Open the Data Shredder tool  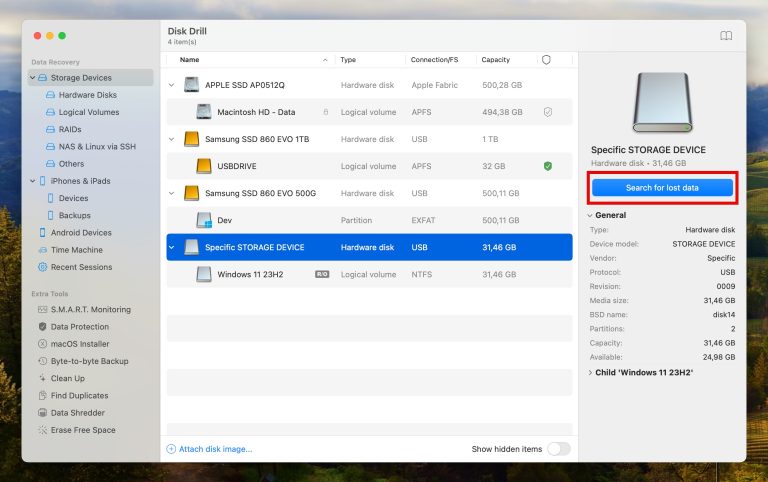(77, 413)
